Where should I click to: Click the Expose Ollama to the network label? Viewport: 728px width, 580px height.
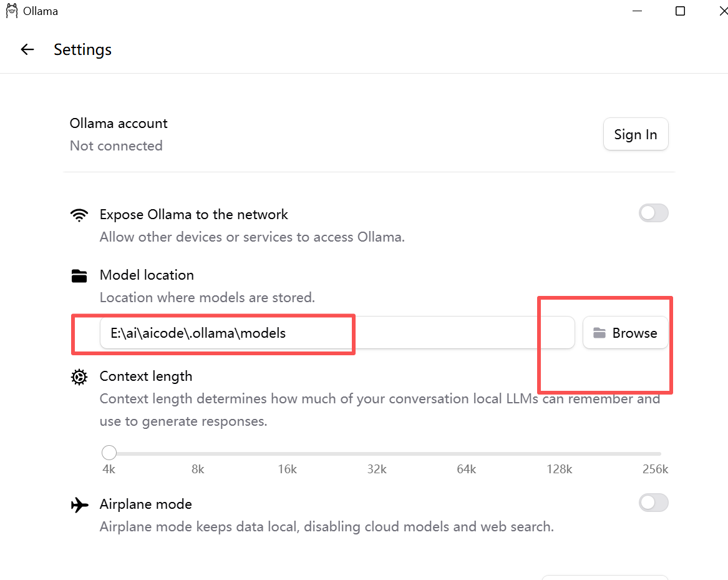[x=193, y=214]
